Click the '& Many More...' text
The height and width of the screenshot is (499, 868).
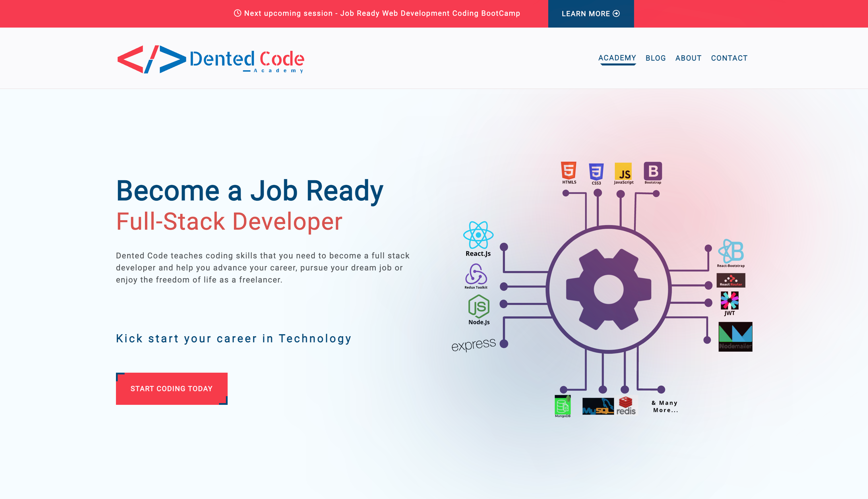point(665,407)
